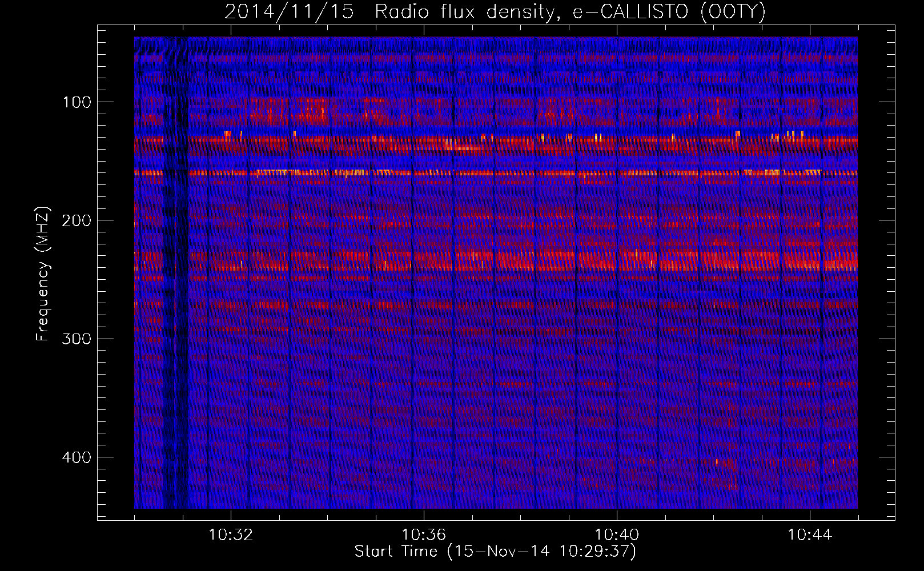Click the 10:44 time tick label

click(x=810, y=535)
